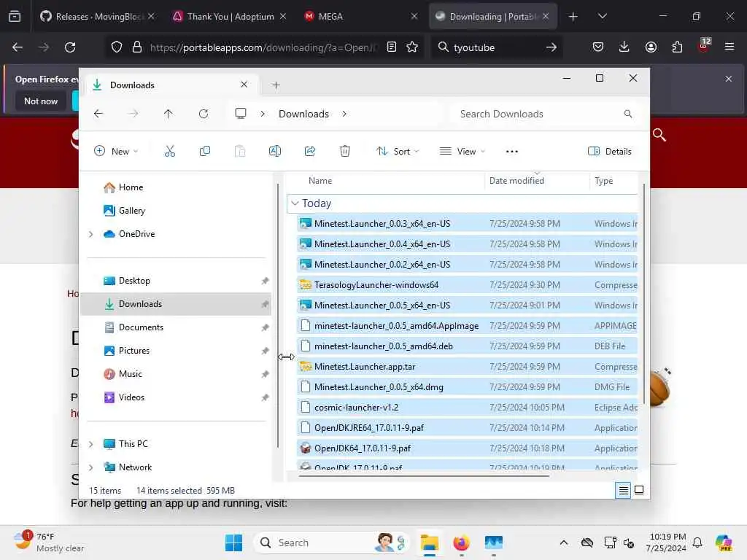Toggle the Details pane button
Viewport: 747px width, 560px height.
(x=610, y=152)
